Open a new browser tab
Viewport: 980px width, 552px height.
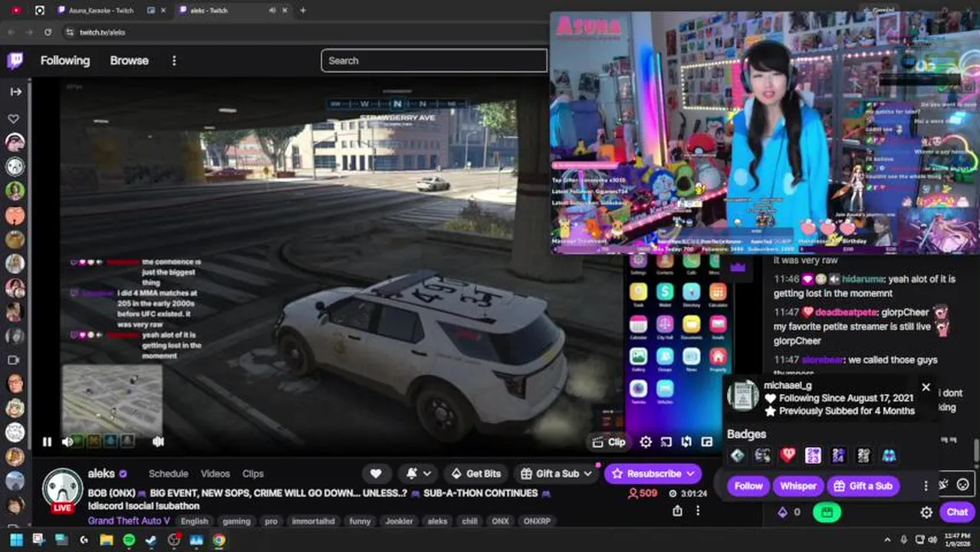(x=303, y=10)
